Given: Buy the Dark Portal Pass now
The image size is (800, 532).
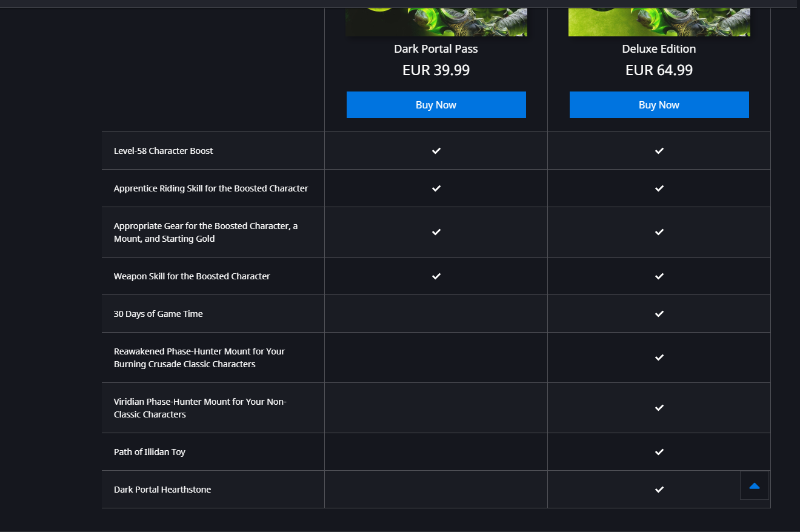Looking at the screenshot, I should [x=436, y=105].
